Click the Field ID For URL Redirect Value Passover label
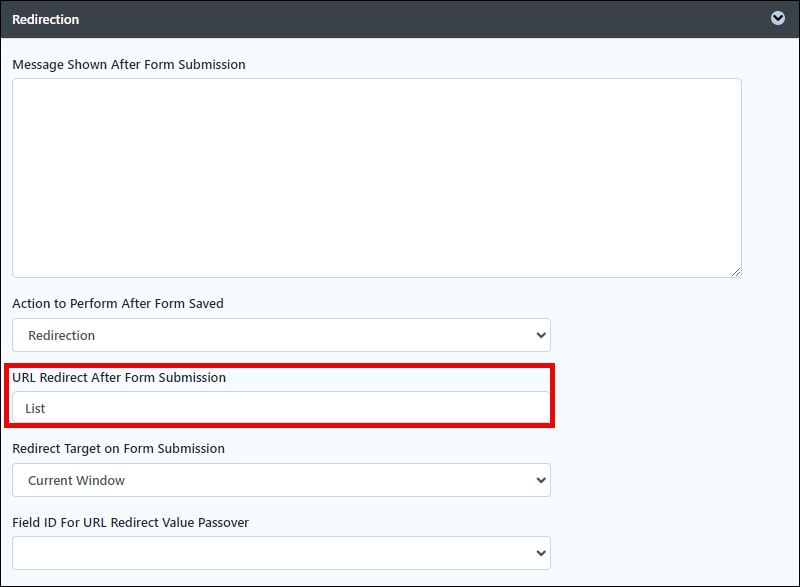This screenshot has width=800, height=587. click(131, 523)
